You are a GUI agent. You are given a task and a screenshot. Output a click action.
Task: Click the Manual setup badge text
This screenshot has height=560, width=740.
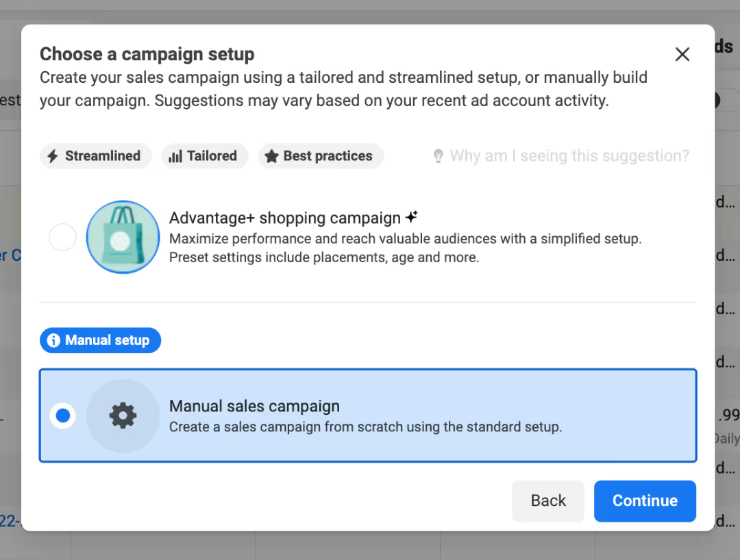pos(107,340)
